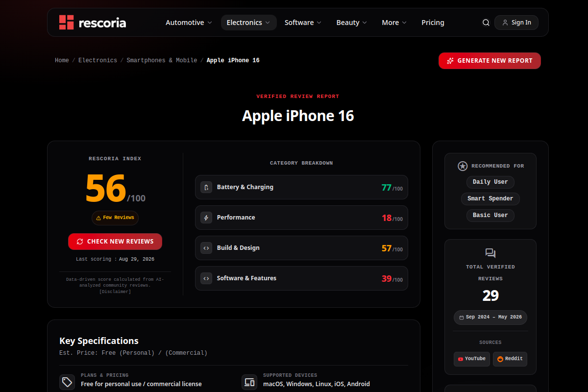Viewport: 588px width, 392px height.
Task: Click the refresh icon on Check New Reviews
Action: pyautogui.click(x=80, y=242)
